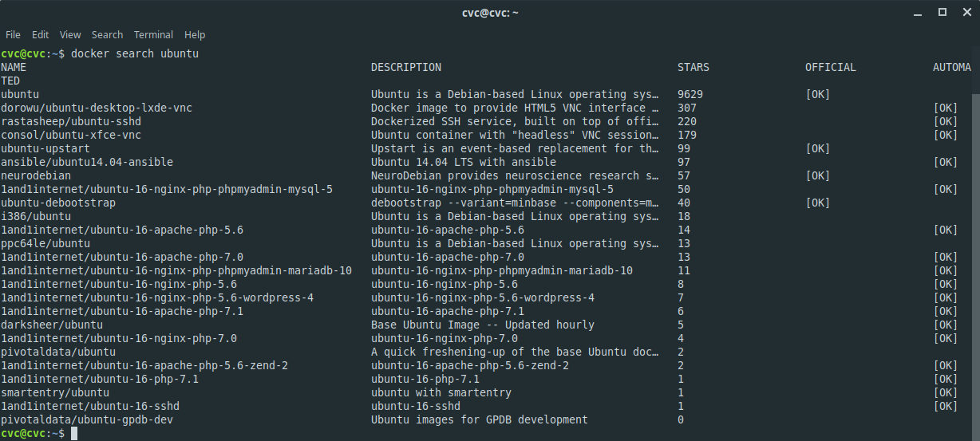Select image name smartentry/ubuntu
Image resolution: width=980 pixels, height=441 pixels.
[55, 392]
